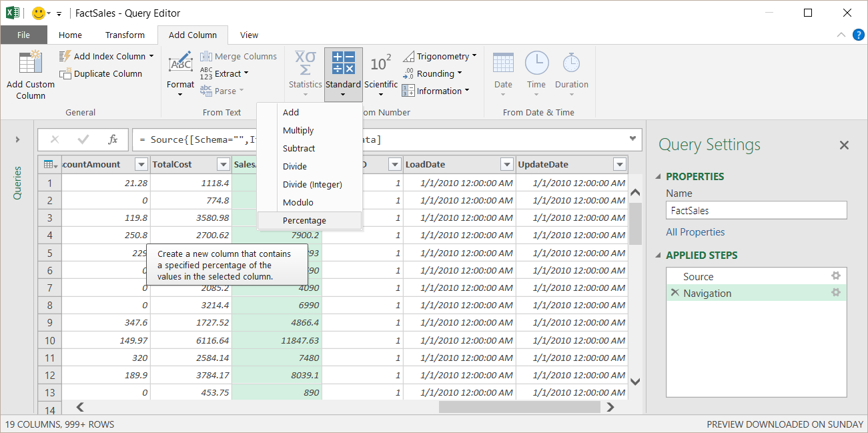Collapse the PROPERTIES section triangle

point(659,177)
